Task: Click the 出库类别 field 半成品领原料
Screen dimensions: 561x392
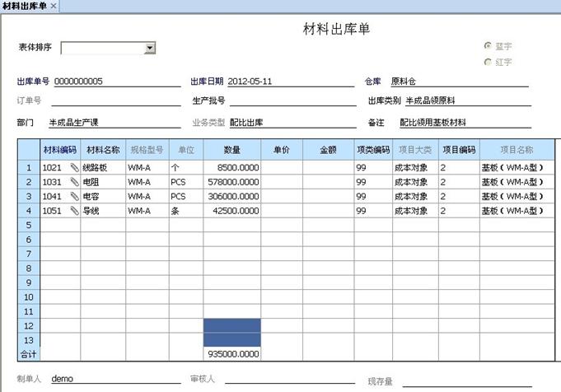Action: tap(468, 100)
